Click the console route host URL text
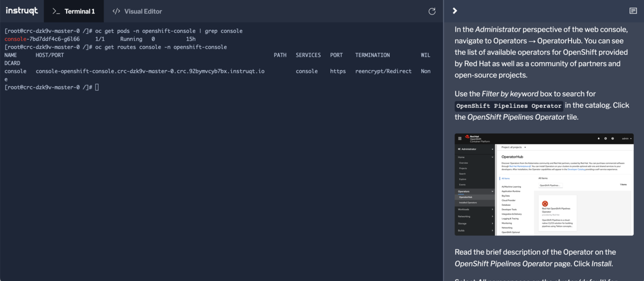This screenshot has width=644, height=281. (x=150, y=71)
